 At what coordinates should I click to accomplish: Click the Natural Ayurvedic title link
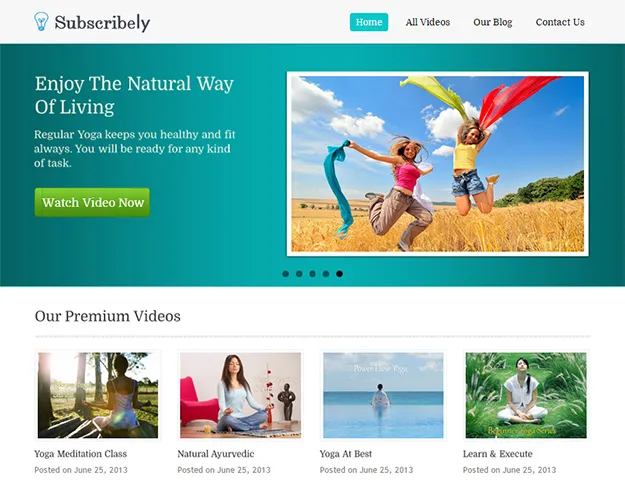coord(216,454)
